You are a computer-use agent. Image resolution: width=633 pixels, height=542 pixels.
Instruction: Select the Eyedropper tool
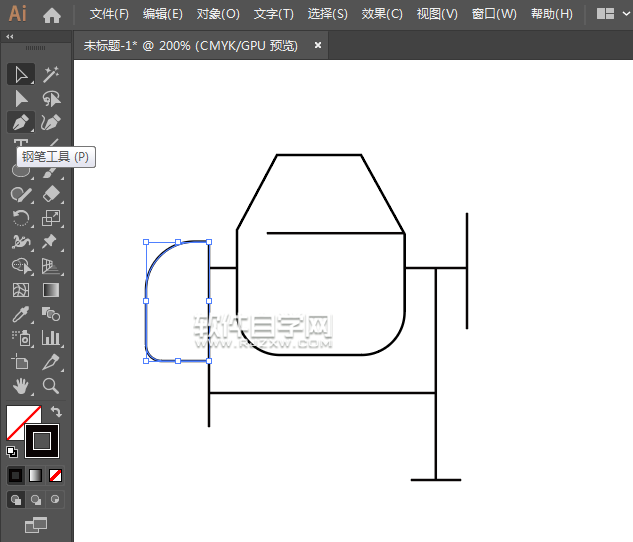(21, 314)
